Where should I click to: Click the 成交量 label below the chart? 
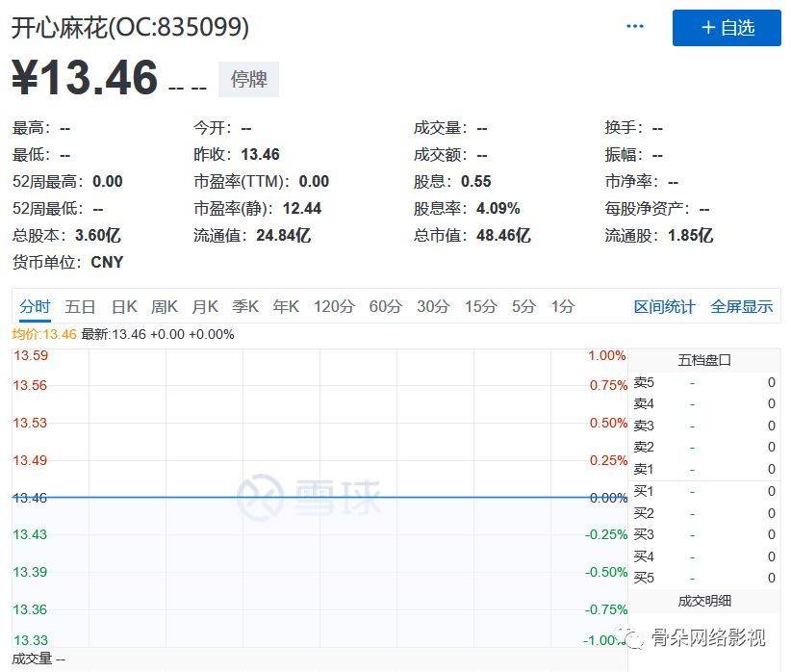32,659
